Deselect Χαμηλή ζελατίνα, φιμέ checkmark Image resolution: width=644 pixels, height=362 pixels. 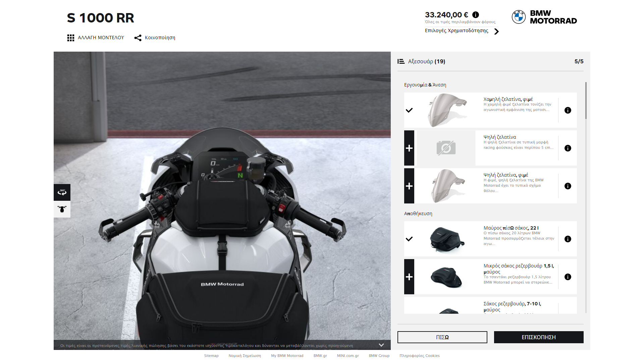(409, 110)
